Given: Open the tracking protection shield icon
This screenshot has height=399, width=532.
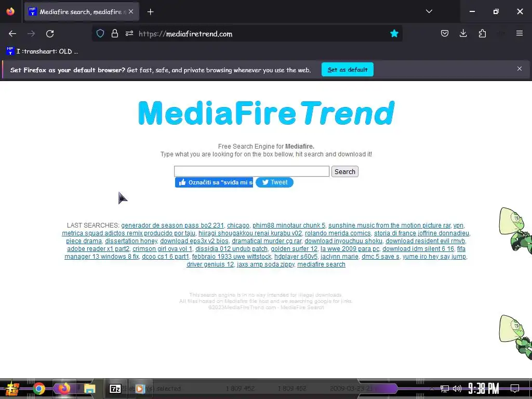Looking at the screenshot, I should coord(100,33).
